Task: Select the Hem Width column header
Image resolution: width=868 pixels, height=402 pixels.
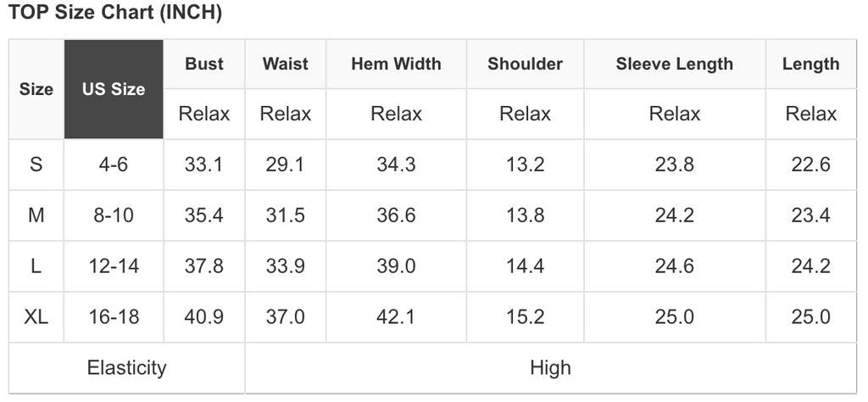Action: coord(396,64)
